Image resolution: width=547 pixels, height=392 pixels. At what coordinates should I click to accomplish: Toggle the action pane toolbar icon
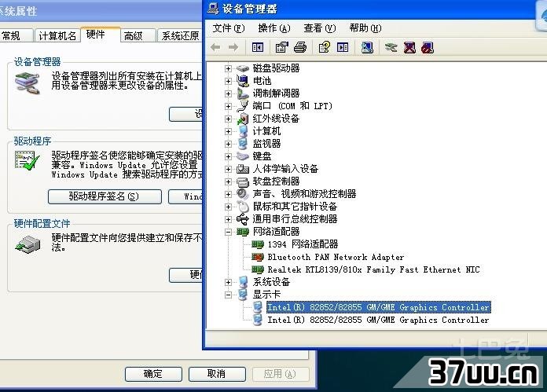343,47
